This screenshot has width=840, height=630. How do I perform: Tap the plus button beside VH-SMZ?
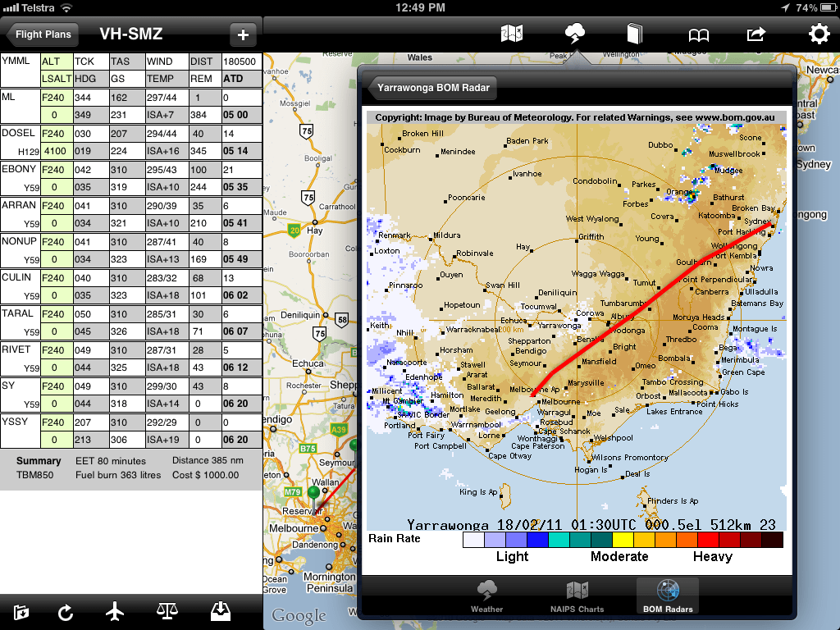(x=242, y=34)
